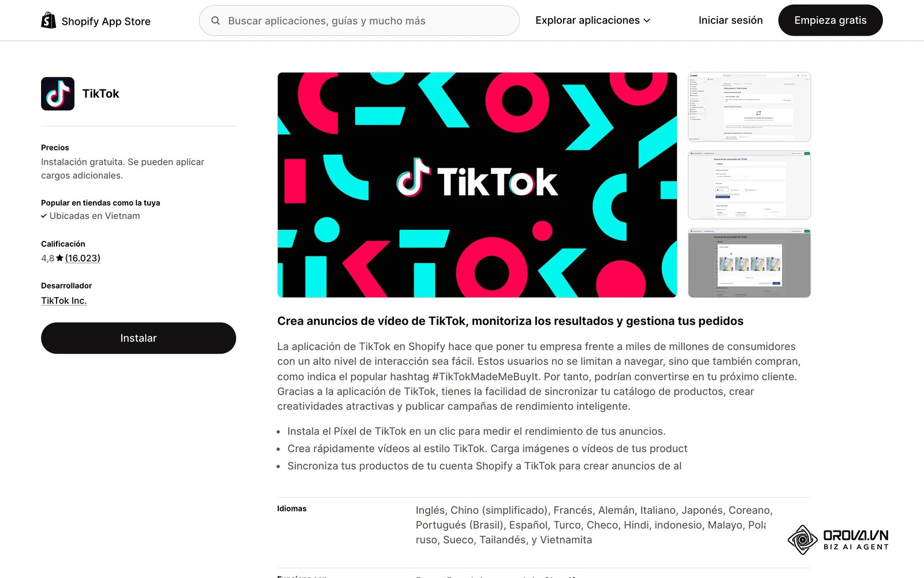The width and height of the screenshot is (924, 578).
Task: Click the bullet Instala el Píxel de TikTok
Action: (476, 431)
